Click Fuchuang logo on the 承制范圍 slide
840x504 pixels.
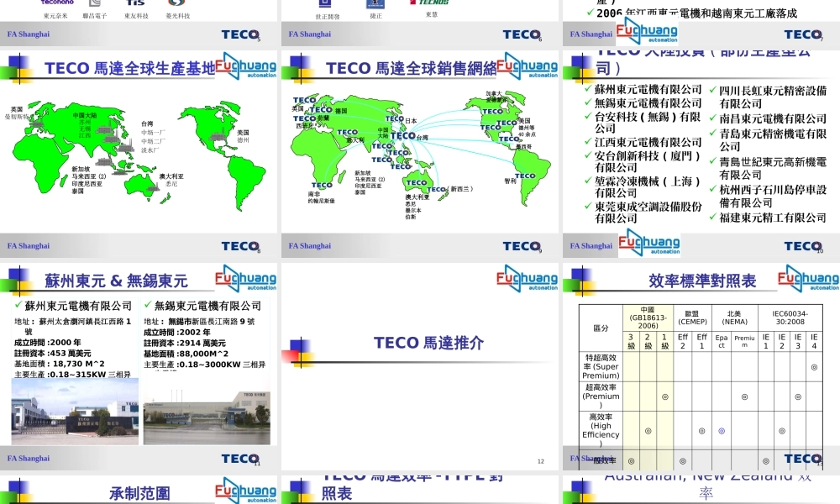[x=246, y=491]
